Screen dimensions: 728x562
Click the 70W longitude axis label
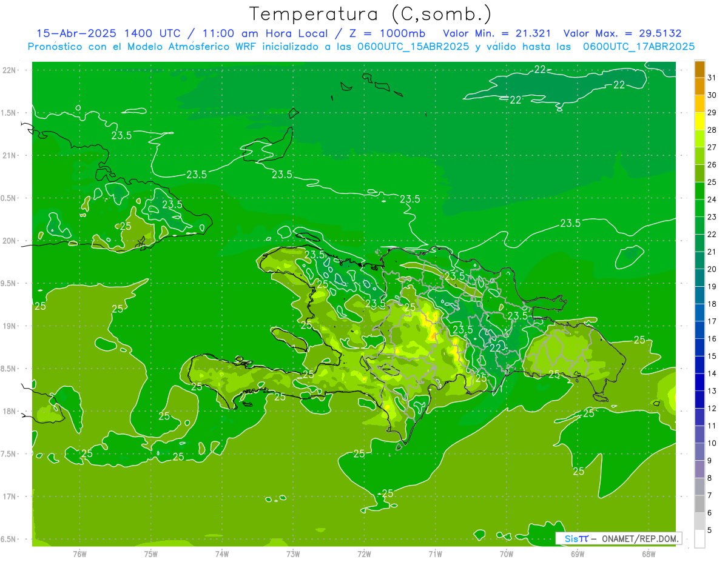point(507,554)
